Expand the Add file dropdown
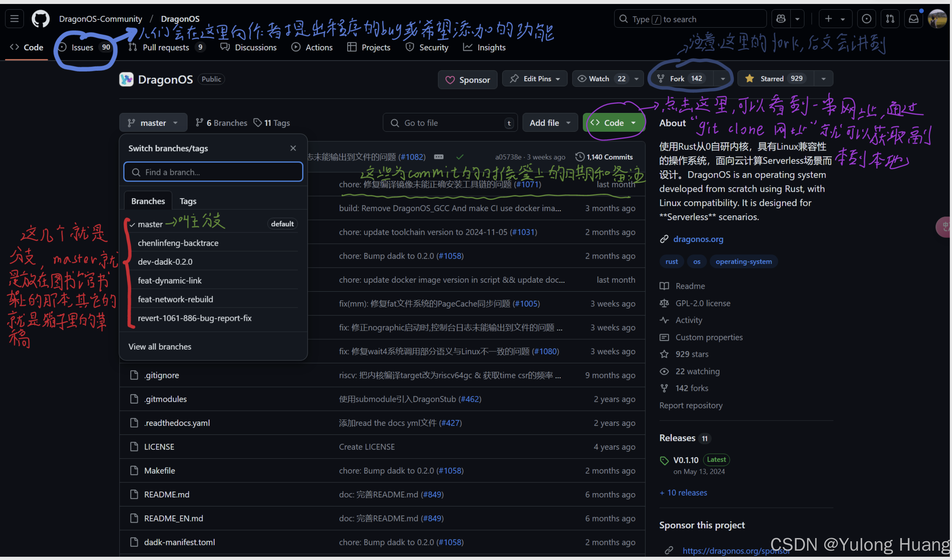This screenshot has width=952, height=560. 550,123
